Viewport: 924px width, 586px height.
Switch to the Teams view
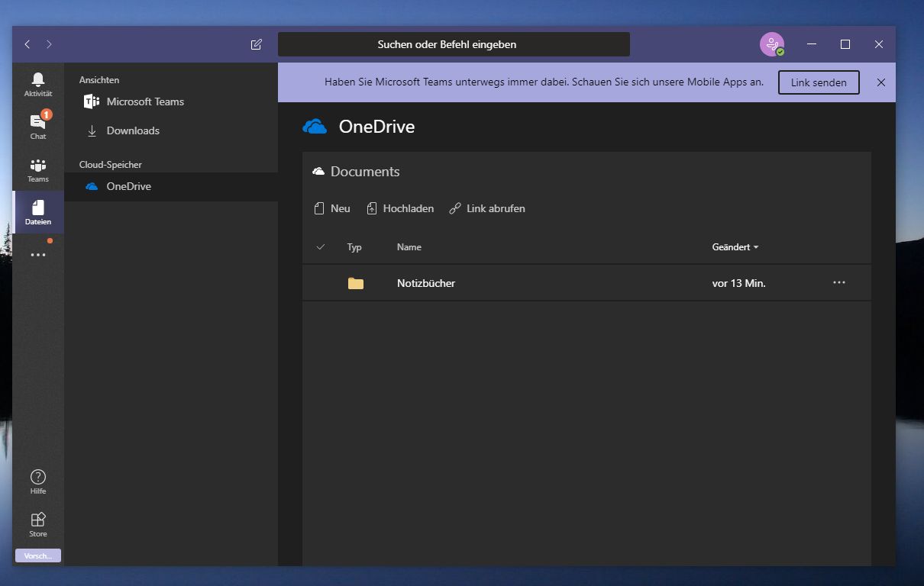[38, 169]
